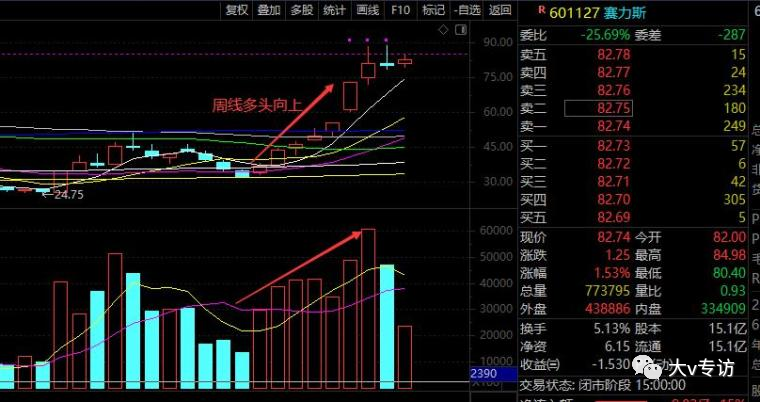This screenshot has width=760, height=402.
Task: Click 委差 value -287
Action: (x=731, y=35)
